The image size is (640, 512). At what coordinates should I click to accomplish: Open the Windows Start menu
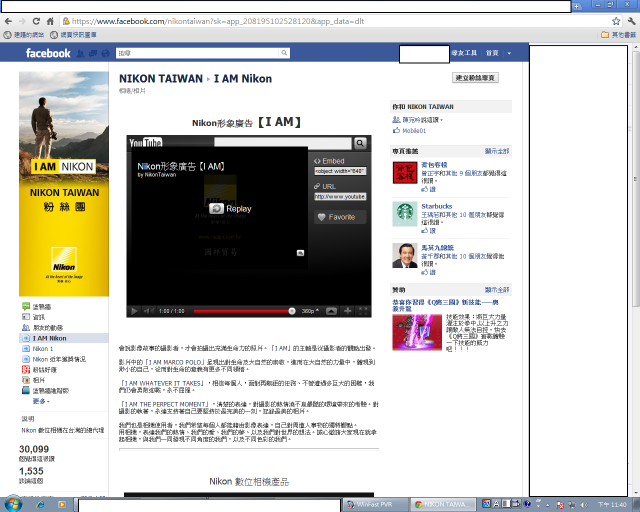(13, 504)
